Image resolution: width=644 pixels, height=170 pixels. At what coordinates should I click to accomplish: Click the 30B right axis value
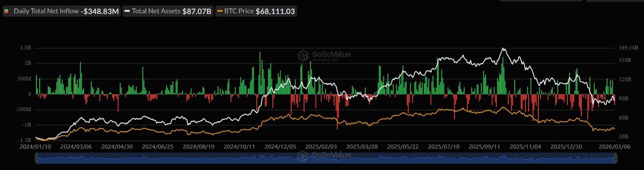coord(623,137)
